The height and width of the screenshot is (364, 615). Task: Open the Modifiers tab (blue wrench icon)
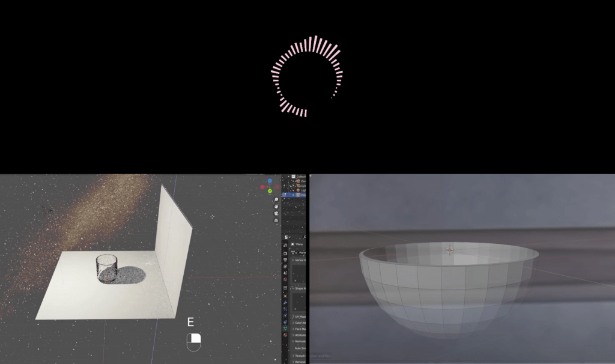click(x=285, y=303)
